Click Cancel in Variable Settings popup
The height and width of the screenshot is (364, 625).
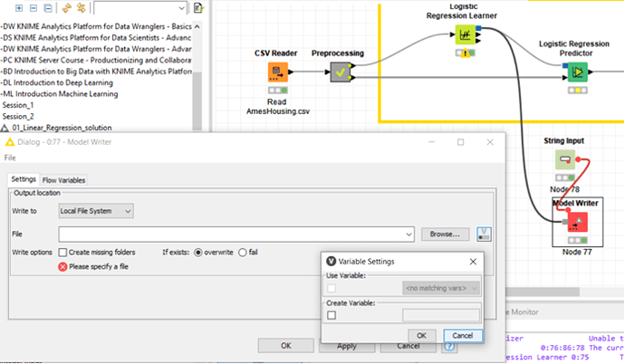pyautogui.click(x=463, y=335)
